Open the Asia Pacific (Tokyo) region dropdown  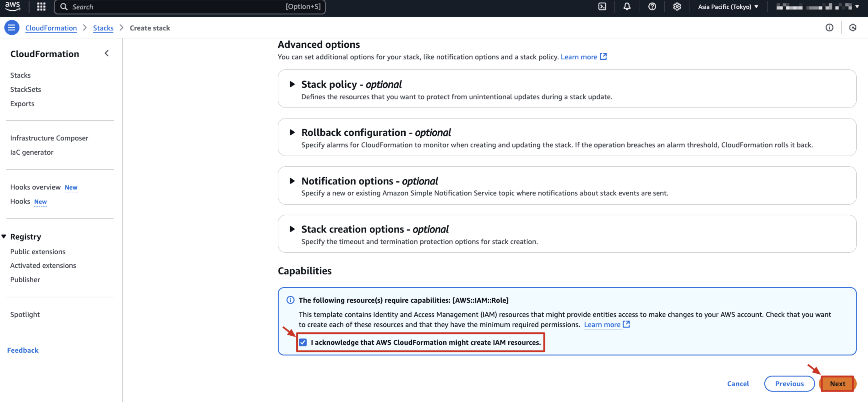pyautogui.click(x=728, y=7)
